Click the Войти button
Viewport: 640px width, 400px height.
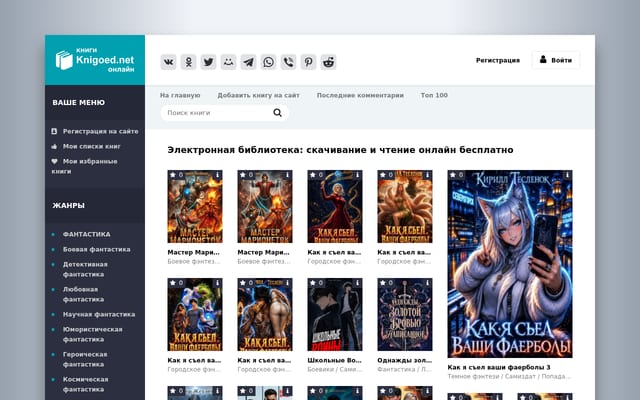click(x=556, y=60)
